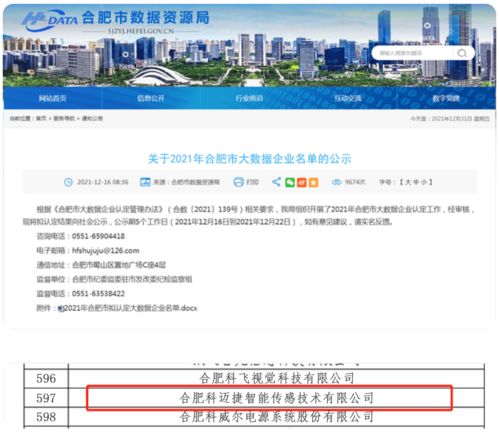This screenshot has width=499, height=432.
Task: Click supervision phone 0551-63538422
Action: [98, 294]
